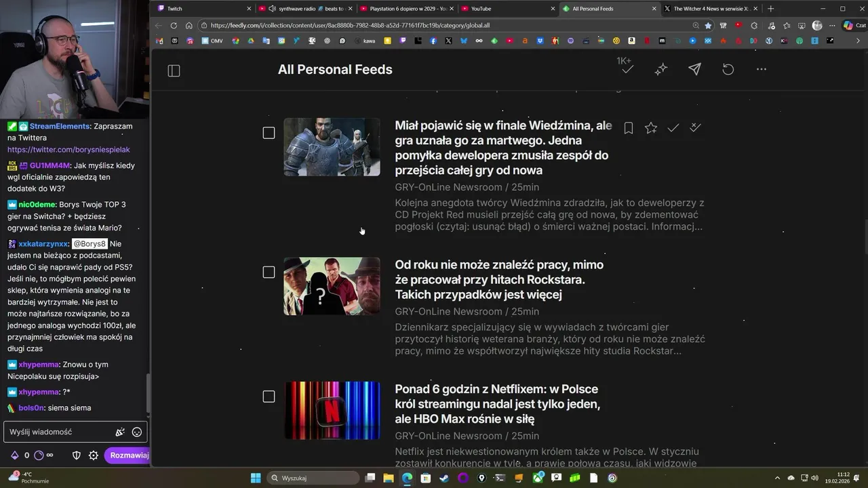Viewport: 868px width, 488px height.
Task: Refresh feed with the circular arrow icon
Action: [728, 69]
